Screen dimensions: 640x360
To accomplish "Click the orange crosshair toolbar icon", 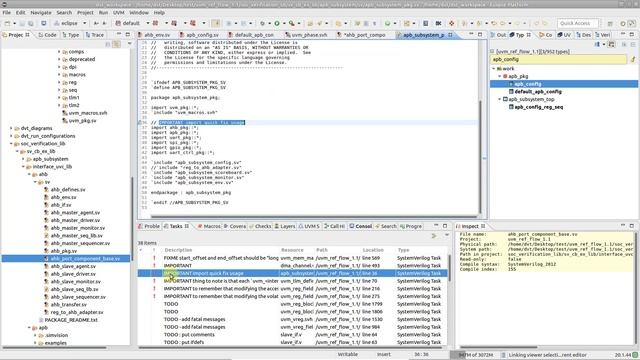I will click(451, 23).
